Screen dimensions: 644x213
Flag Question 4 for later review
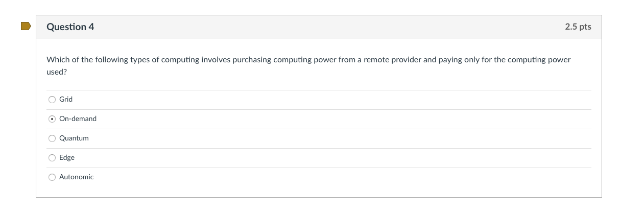point(26,26)
